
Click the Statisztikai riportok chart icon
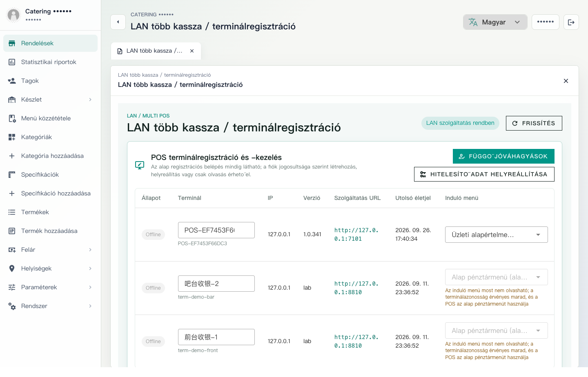[12, 62]
